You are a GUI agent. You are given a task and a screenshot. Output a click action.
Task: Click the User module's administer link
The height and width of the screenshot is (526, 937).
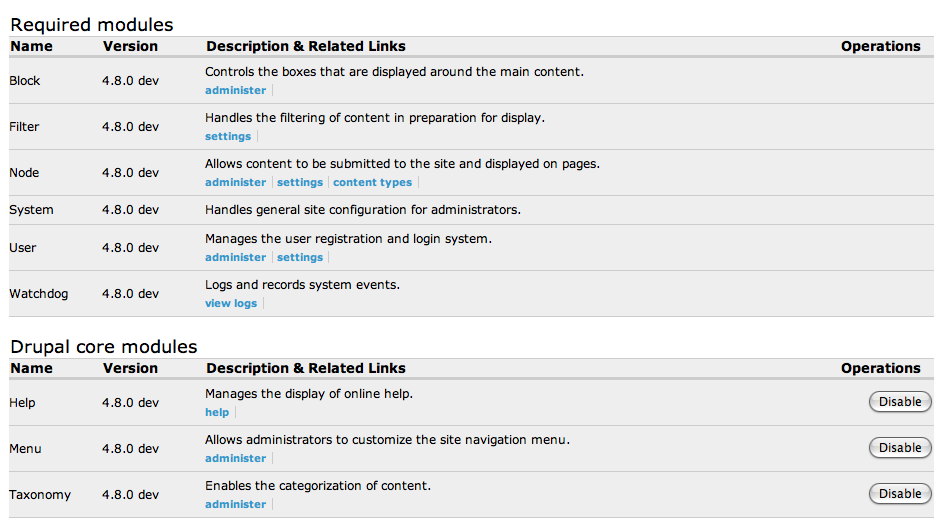(x=235, y=257)
